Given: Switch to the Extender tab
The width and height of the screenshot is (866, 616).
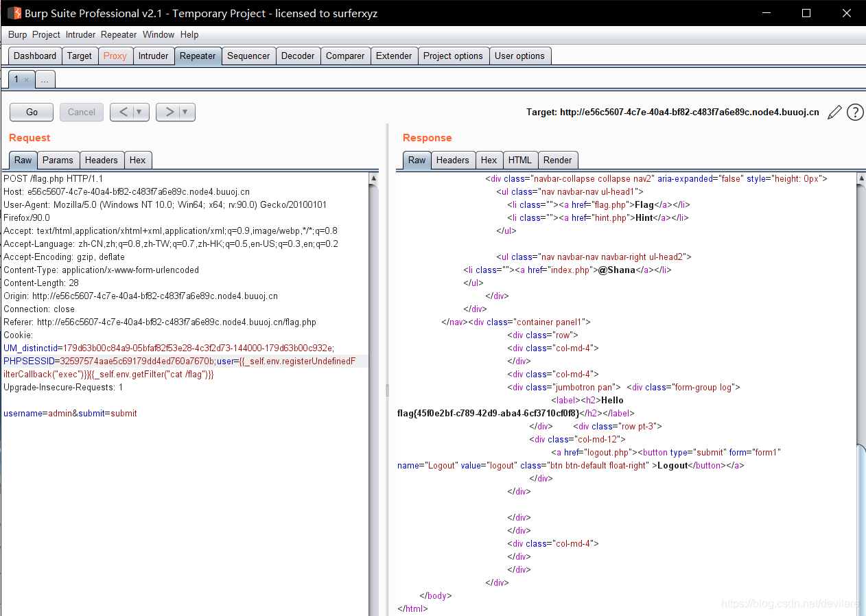Looking at the screenshot, I should (x=394, y=56).
